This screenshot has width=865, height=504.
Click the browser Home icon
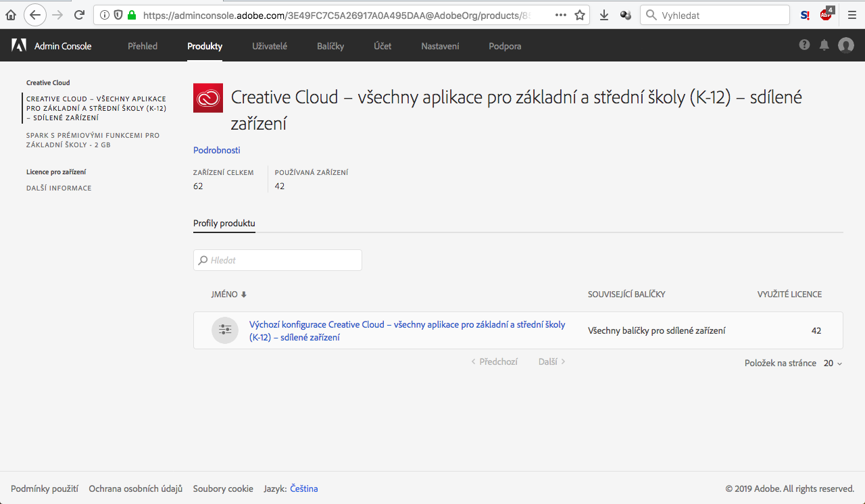click(x=10, y=15)
